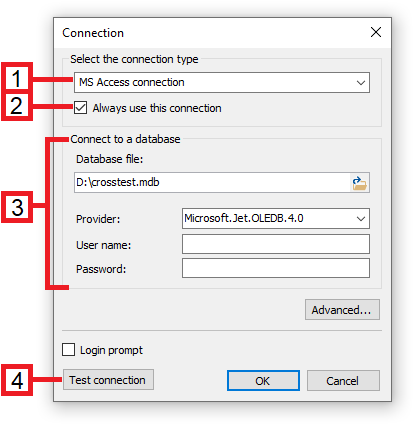The image size is (414, 426).
Task: Confirm with the OK button
Action: (x=263, y=380)
